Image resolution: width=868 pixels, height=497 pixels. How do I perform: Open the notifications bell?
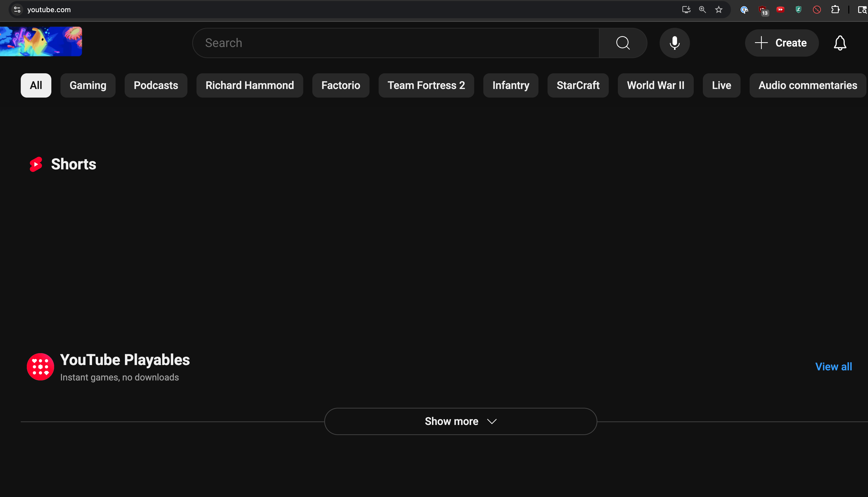pos(840,43)
